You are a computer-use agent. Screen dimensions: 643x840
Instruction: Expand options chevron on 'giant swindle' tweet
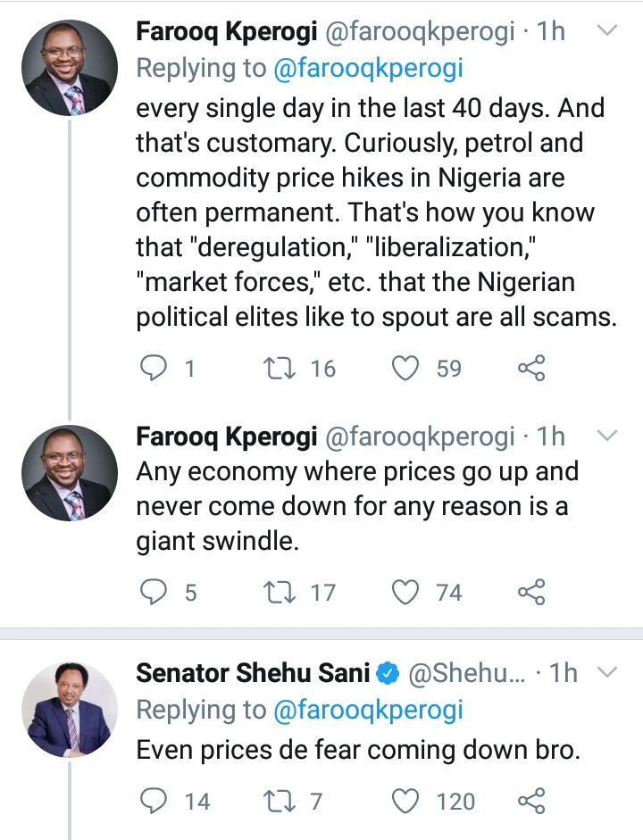[606, 437]
